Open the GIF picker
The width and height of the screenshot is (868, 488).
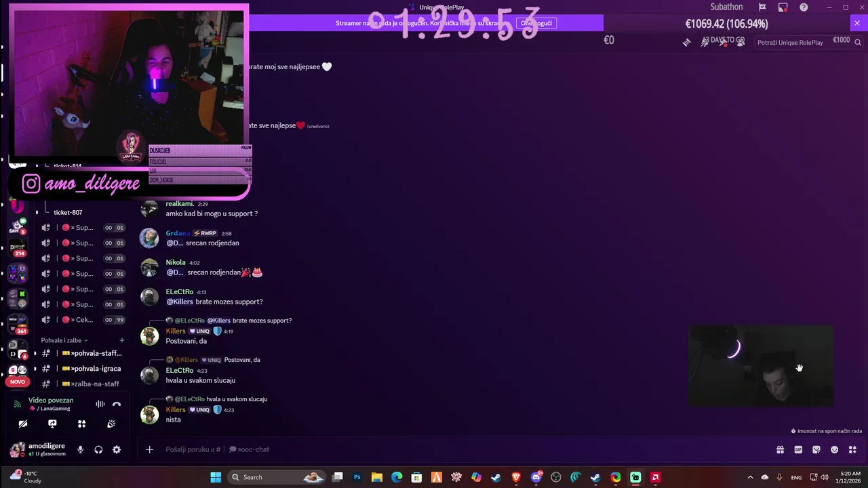[798, 449]
